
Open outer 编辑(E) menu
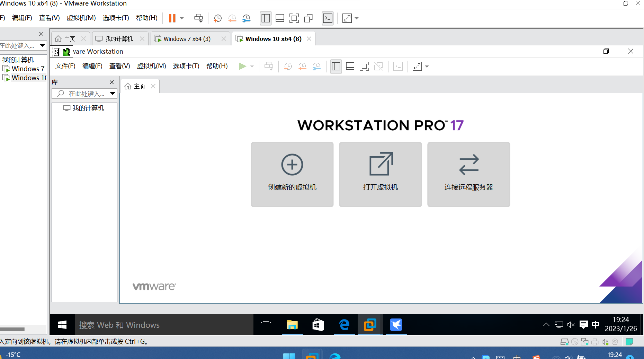[22, 18]
